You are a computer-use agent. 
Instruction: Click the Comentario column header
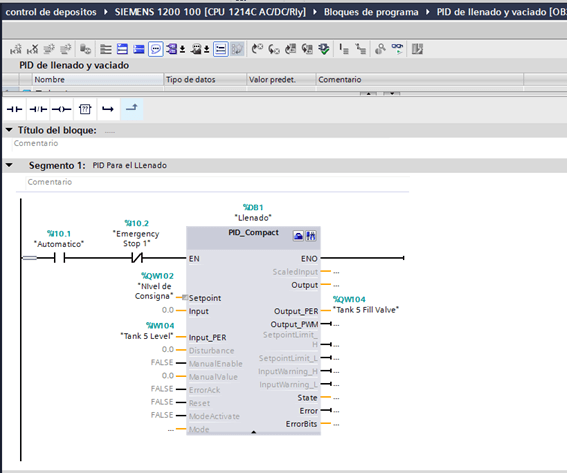420,79
